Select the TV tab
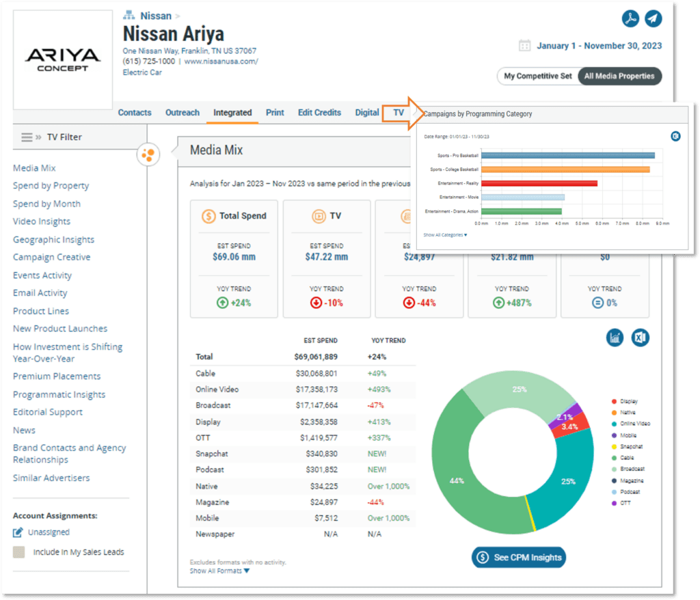The width and height of the screenshot is (700, 600). pyautogui.click(x=399, y=113)
